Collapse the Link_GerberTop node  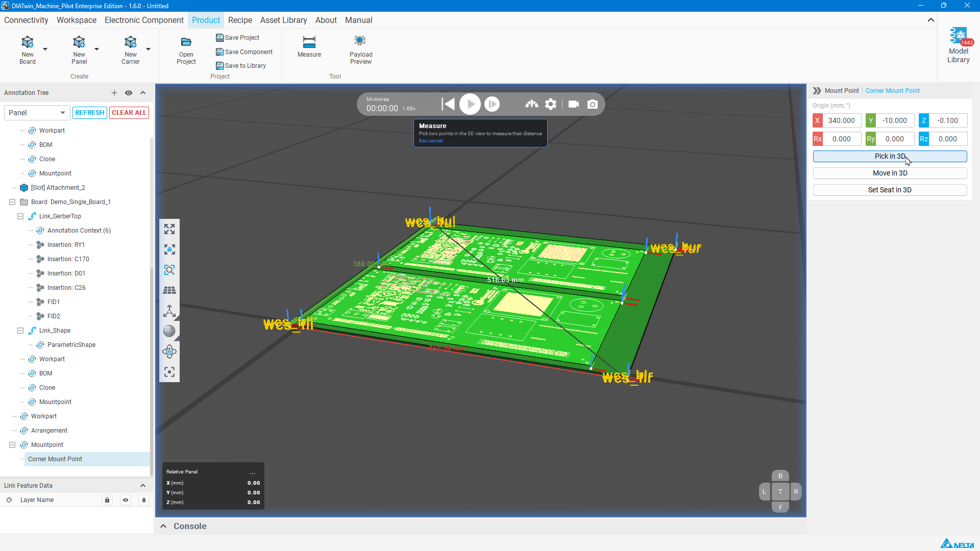[20, 216]
